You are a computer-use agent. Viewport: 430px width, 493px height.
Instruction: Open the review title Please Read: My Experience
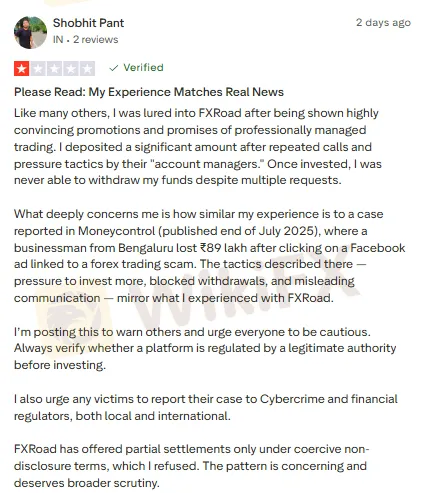149,92
